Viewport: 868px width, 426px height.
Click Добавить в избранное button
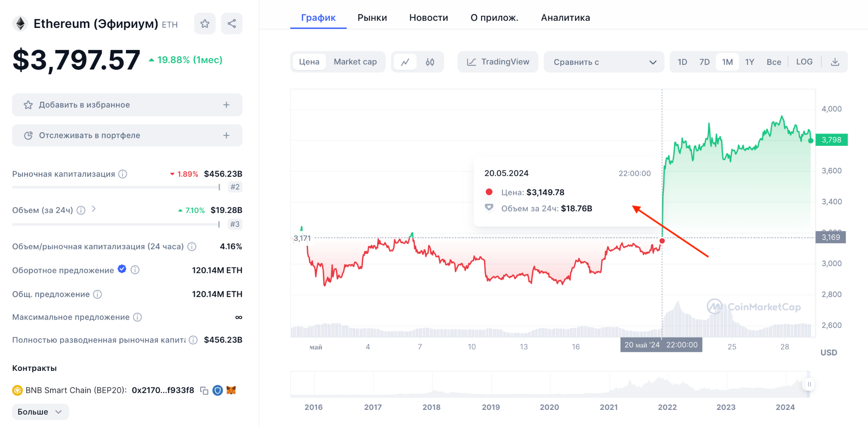click(127, 105)
